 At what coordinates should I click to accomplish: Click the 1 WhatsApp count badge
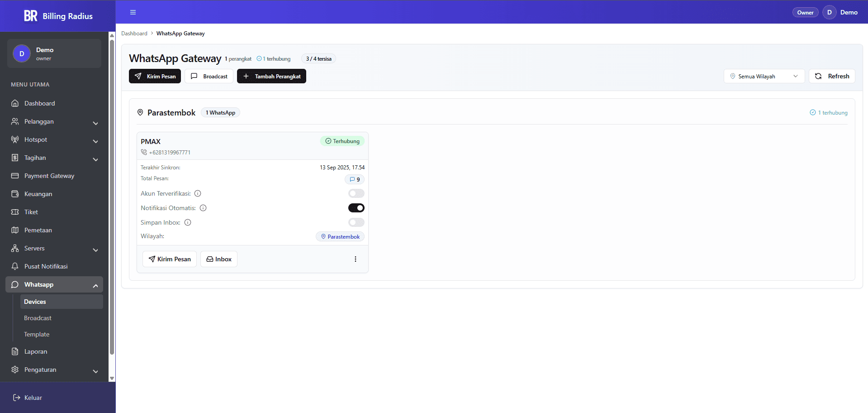[x=220, y=112]
